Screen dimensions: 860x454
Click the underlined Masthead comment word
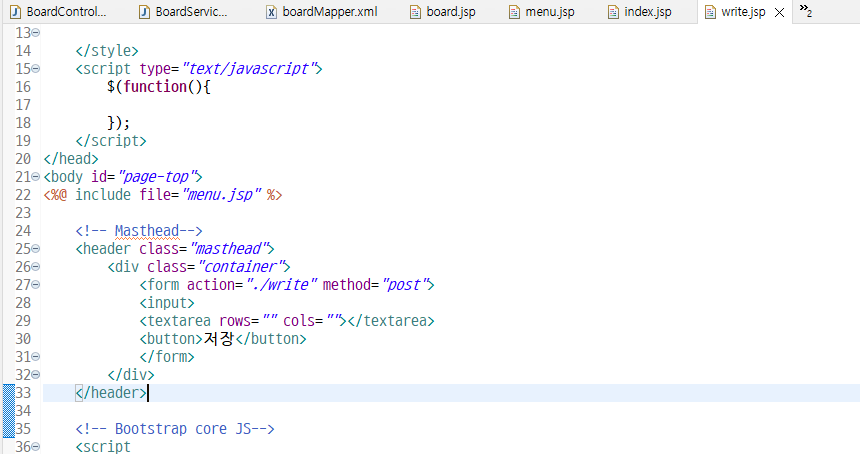146,231
